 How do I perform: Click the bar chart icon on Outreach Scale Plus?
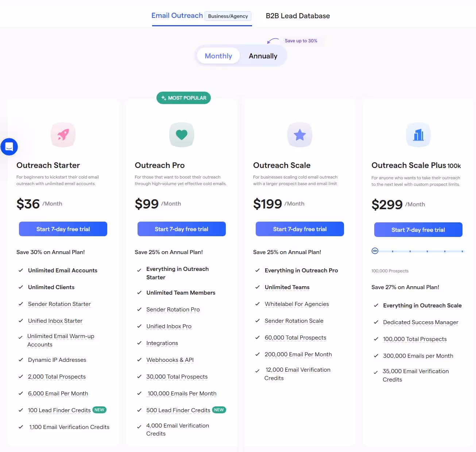point(418,134)
